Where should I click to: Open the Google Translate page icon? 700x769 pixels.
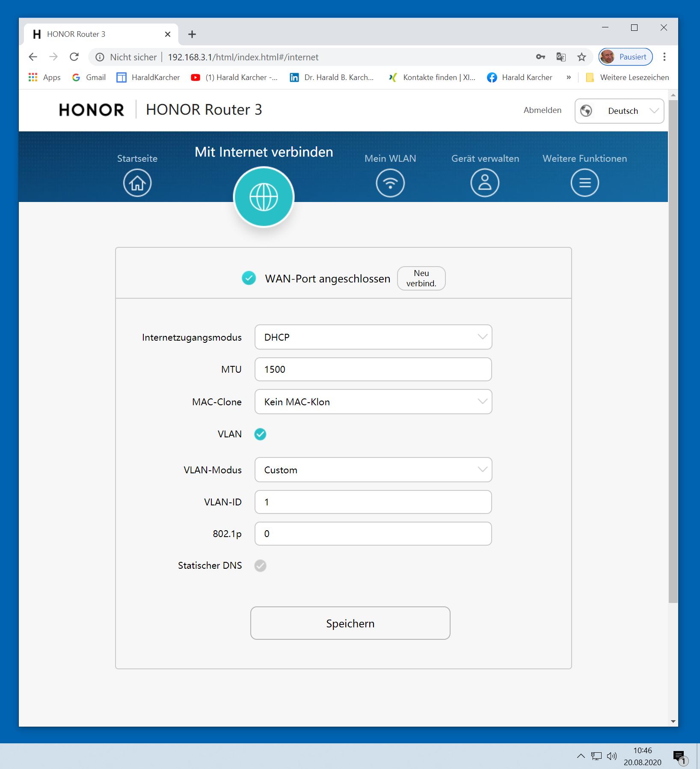pyautogui.click(x=561, y=57)
